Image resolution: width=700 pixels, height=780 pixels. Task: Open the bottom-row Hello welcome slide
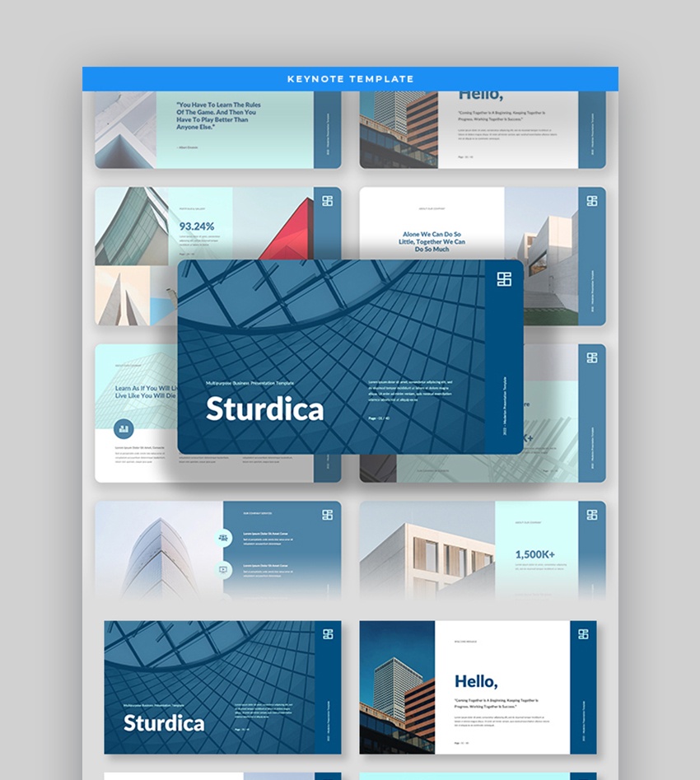tap(478, 687)
